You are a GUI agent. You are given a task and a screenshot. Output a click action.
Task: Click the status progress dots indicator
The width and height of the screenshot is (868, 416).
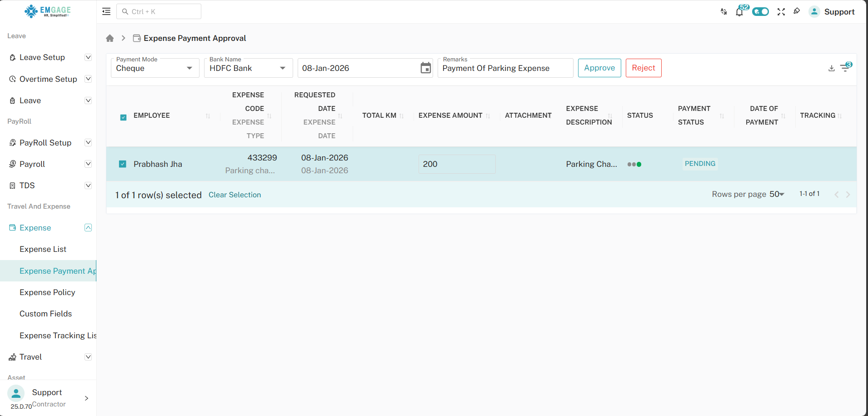tap(634, 164)
